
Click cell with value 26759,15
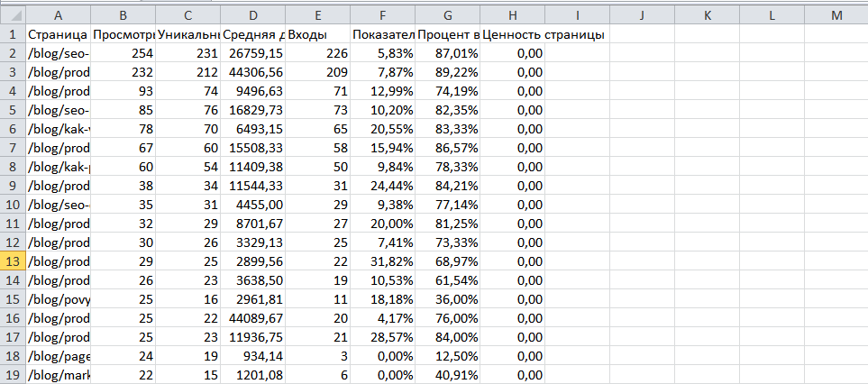[253, 53]
